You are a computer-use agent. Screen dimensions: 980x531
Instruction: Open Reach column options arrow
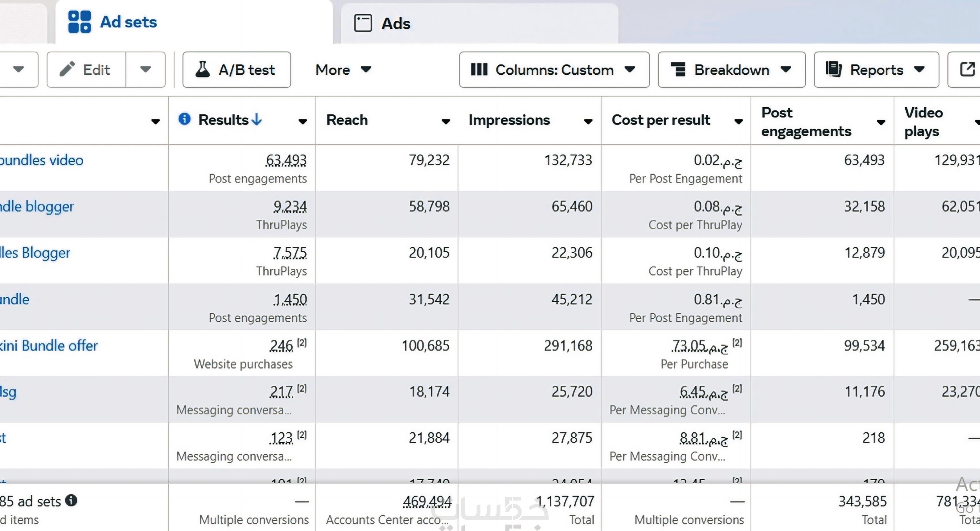tap(446, 121)
